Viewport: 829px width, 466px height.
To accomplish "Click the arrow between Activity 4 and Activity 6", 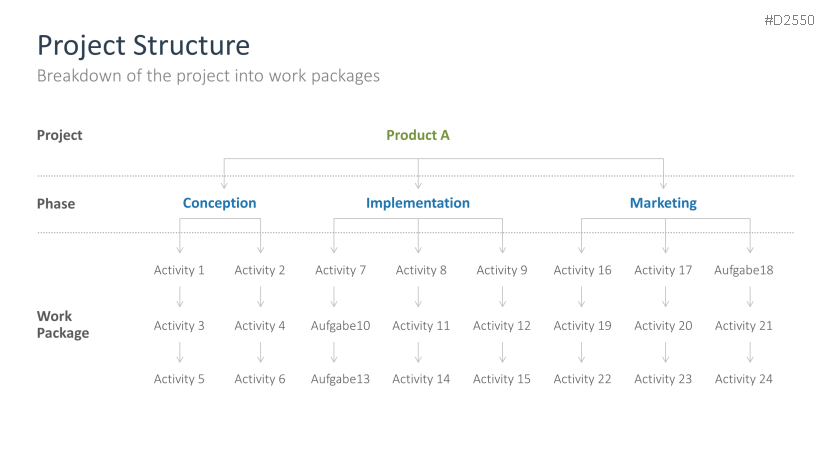I will (x=261, y=352).
